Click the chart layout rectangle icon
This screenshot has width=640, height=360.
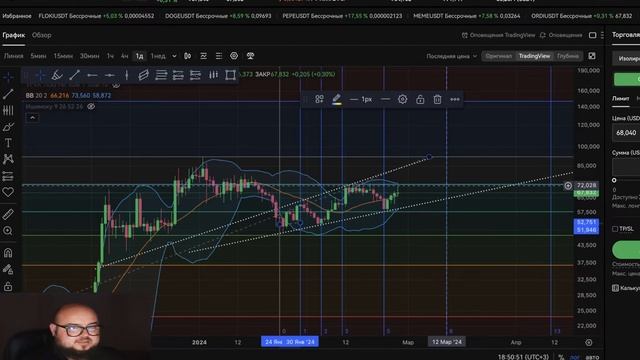592,36
